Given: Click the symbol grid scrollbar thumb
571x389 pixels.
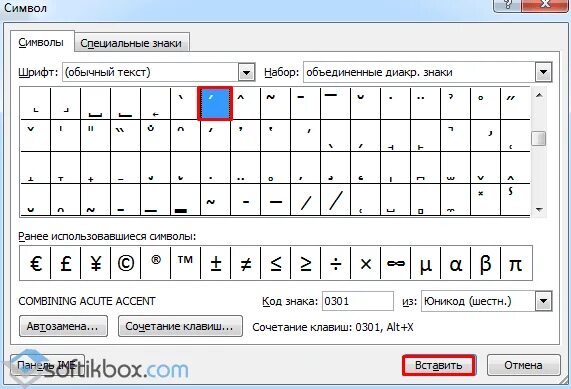Looking at the screenshot, I should coord(539,138).
